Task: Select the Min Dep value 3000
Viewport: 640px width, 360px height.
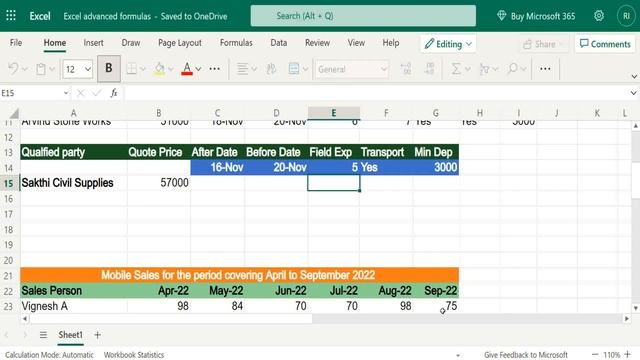Action: (x=436, y=167)
